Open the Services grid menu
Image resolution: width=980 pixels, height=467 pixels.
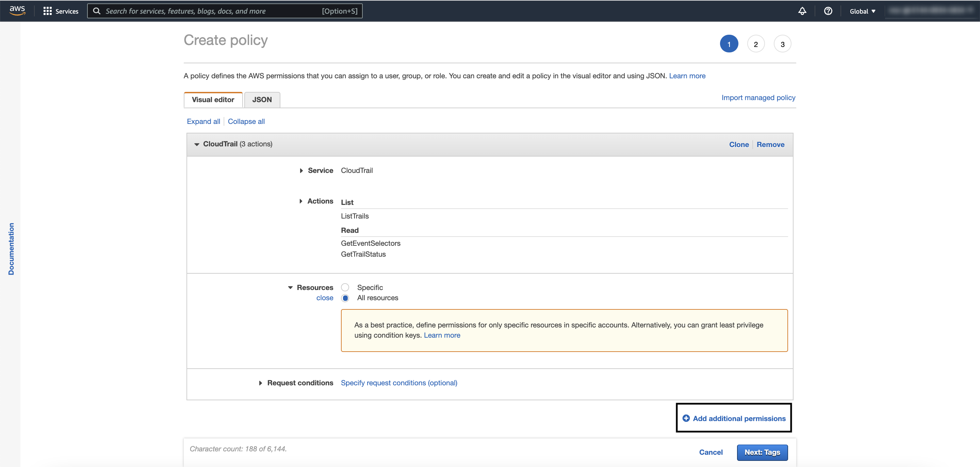coord(47,11)
